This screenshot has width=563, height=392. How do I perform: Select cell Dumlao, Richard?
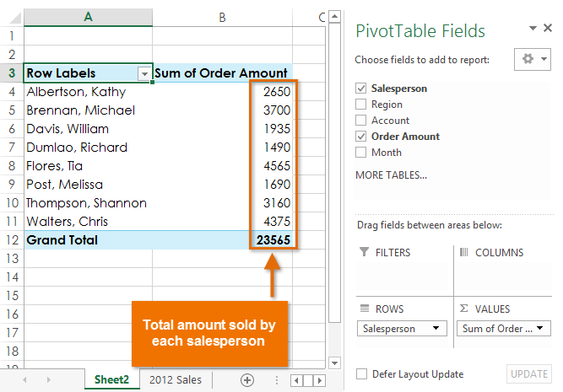(x=88, y=148)
